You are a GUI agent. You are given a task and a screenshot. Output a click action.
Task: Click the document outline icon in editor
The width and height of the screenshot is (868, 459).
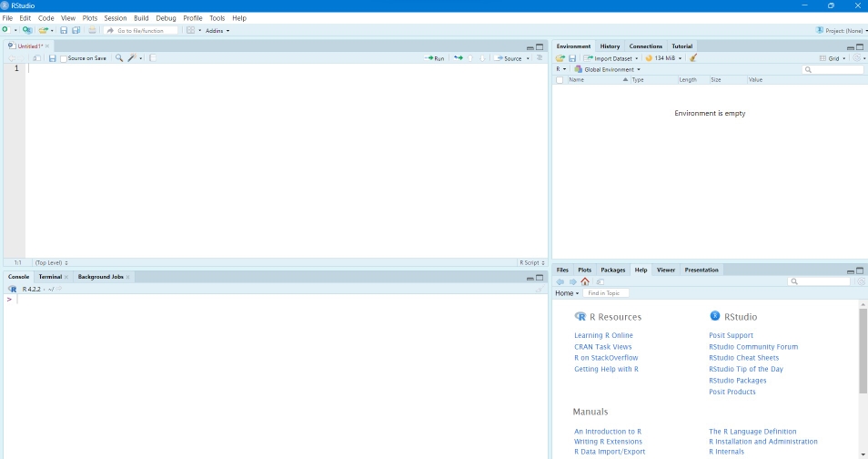coord(540,58)
